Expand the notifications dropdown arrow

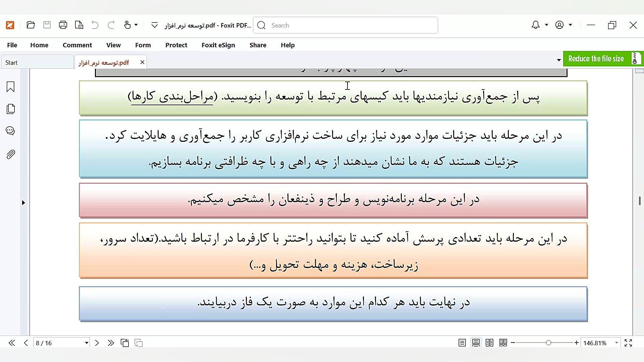pos(546,25)
